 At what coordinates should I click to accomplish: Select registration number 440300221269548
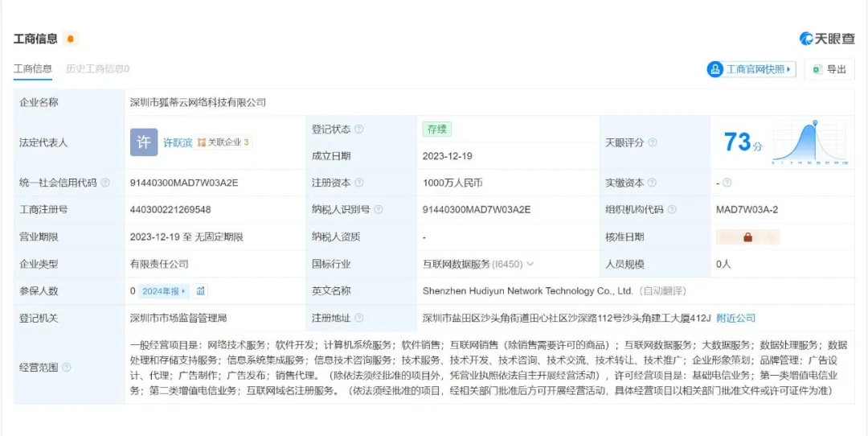pyautogui.click(x=170, y=210)
